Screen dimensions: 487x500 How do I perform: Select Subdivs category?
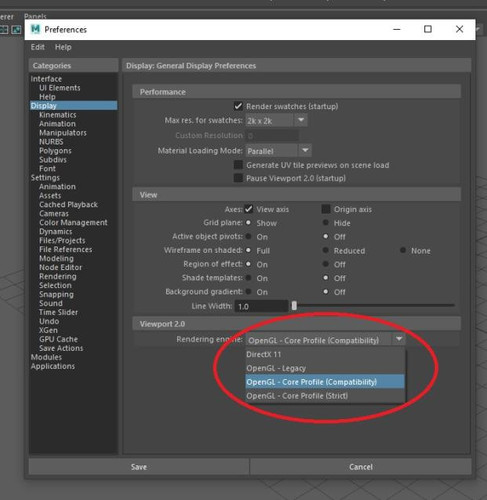53,160
